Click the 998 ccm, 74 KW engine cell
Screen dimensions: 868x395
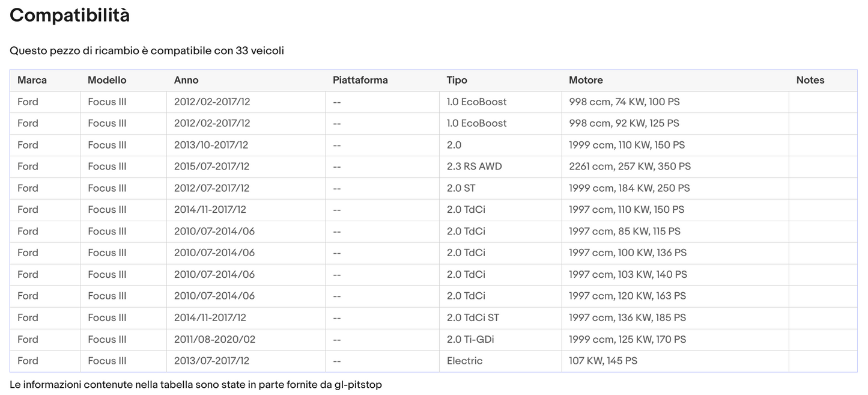[624, 102]
